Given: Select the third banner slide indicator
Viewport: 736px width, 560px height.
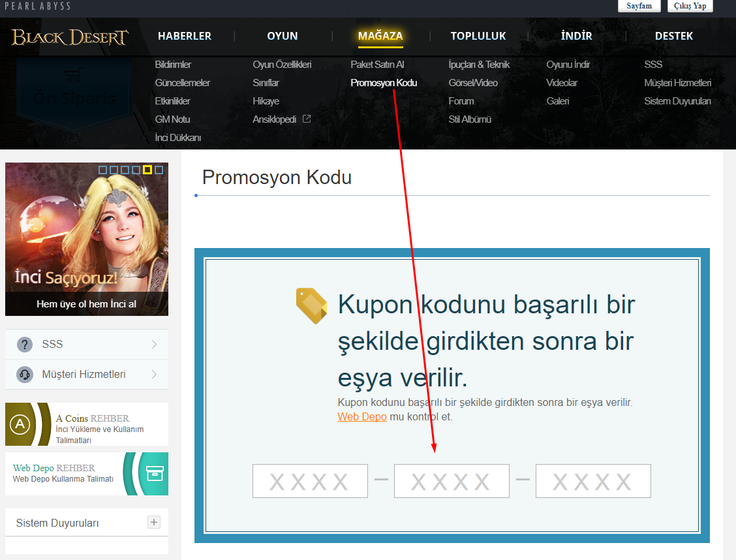Looking at the screenshot, I should coord(125,170).
